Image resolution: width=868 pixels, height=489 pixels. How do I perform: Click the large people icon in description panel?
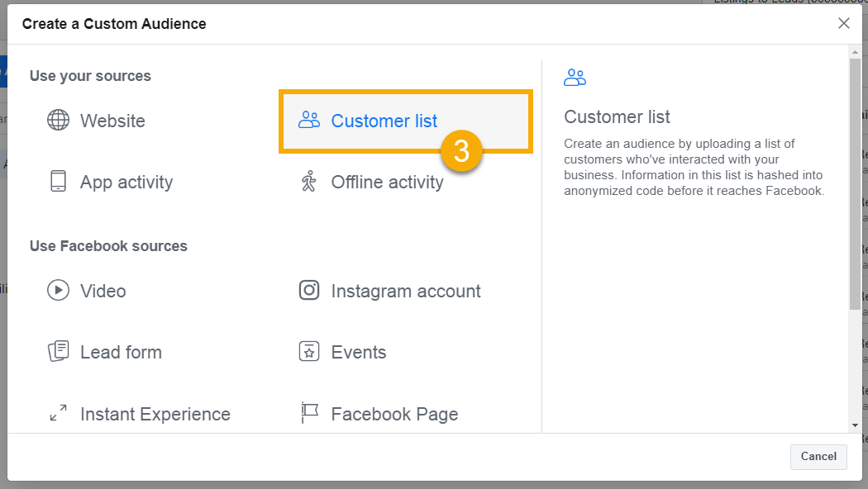pos(575,77)
